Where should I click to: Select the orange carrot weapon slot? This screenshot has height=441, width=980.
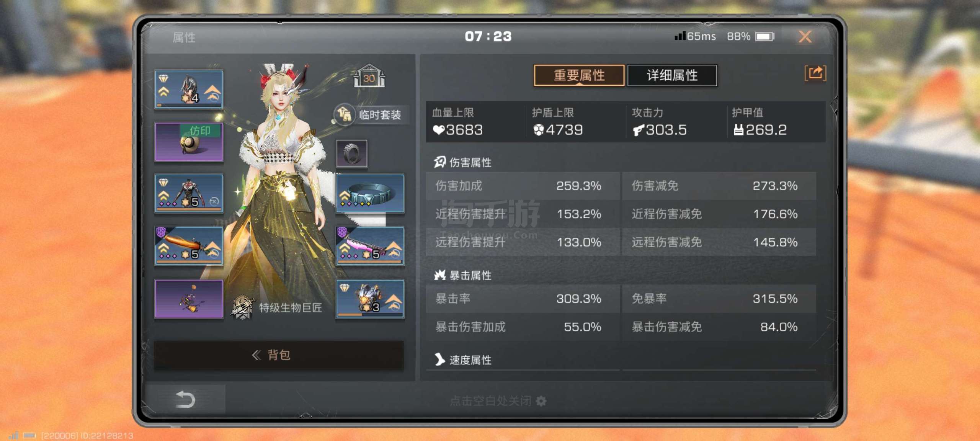[x=189, y=246]
